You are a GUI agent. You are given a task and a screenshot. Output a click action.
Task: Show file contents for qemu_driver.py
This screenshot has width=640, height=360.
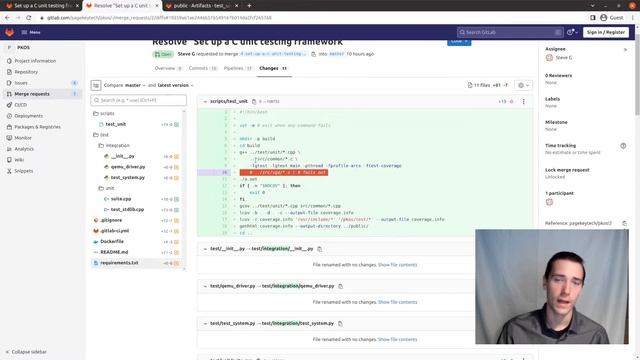click(398, 302)
